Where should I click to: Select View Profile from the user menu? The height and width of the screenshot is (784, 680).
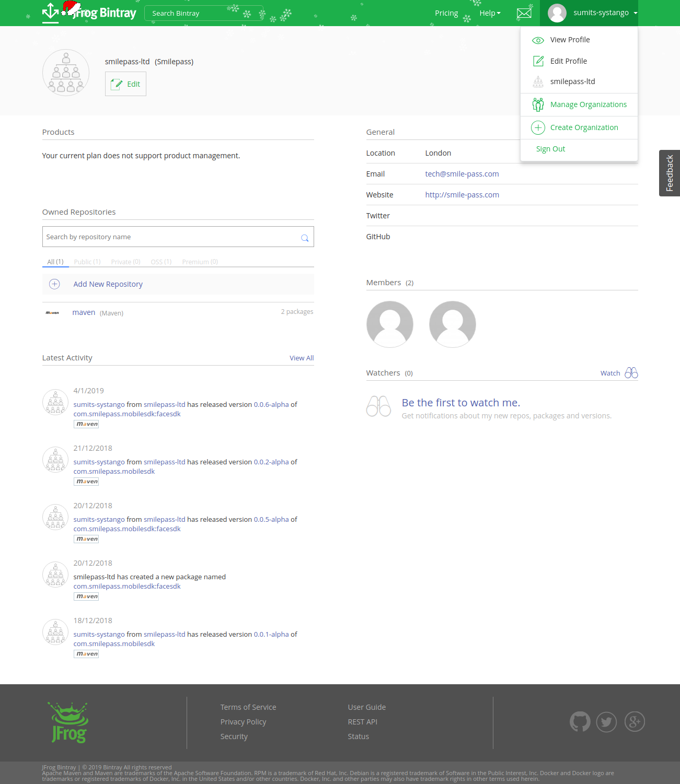click(570, 40)
